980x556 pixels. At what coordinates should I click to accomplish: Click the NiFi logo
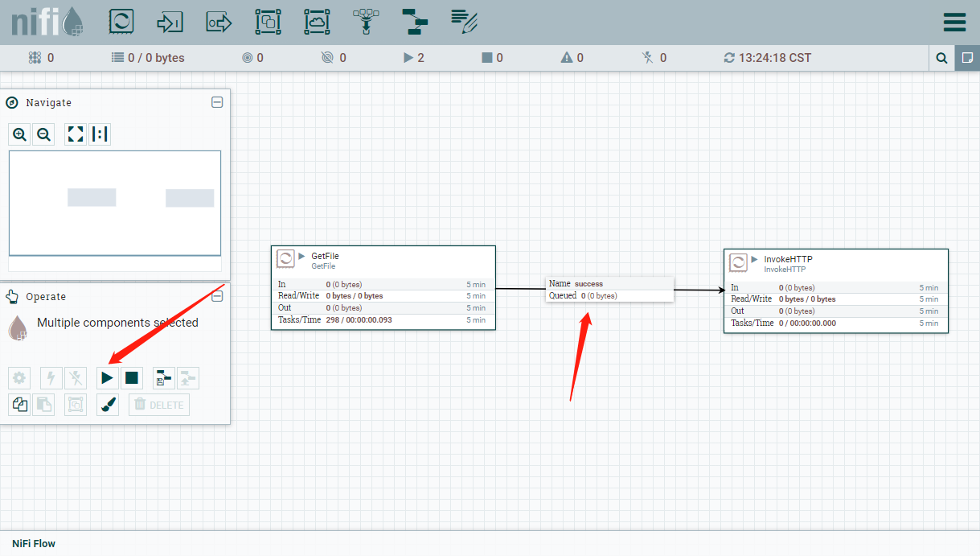tap(47, 22)
